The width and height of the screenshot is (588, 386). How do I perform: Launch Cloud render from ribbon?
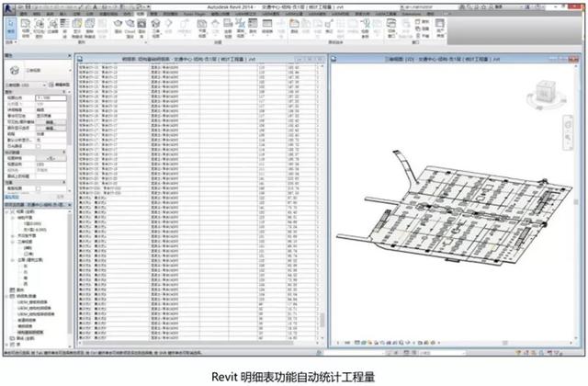[x=130, y=28]
